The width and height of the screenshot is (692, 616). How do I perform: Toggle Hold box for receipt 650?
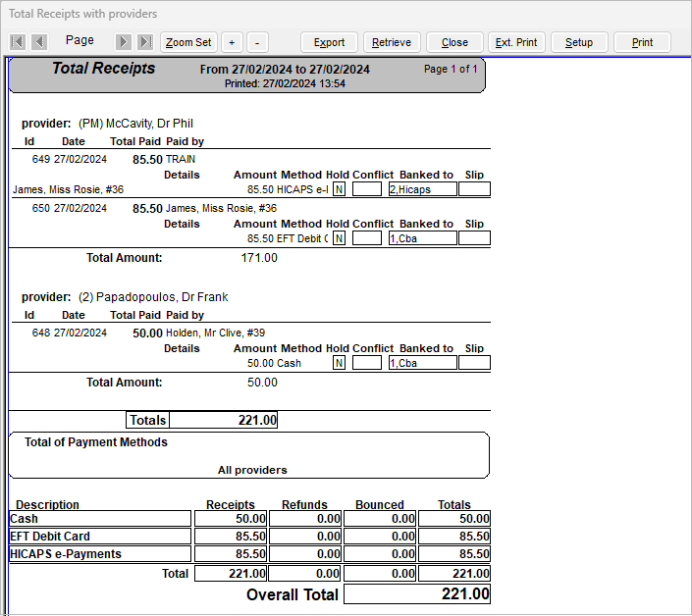click(x=339, y=238)
